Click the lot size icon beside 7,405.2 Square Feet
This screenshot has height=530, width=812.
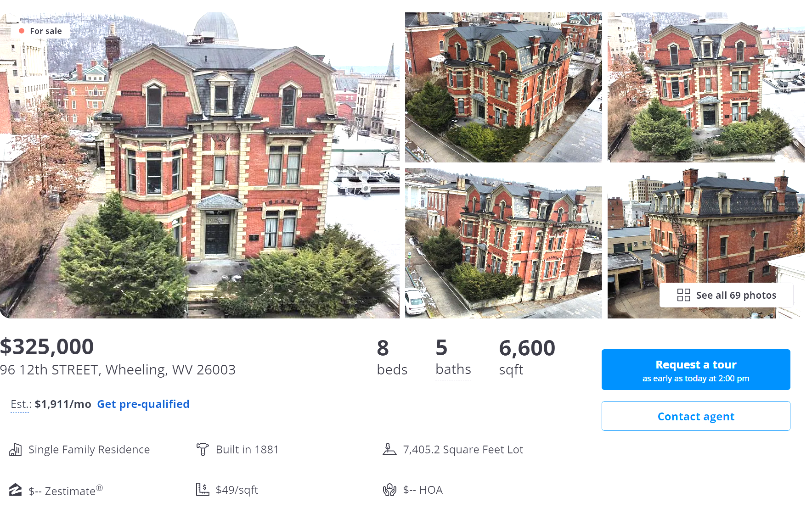(389, 450)
